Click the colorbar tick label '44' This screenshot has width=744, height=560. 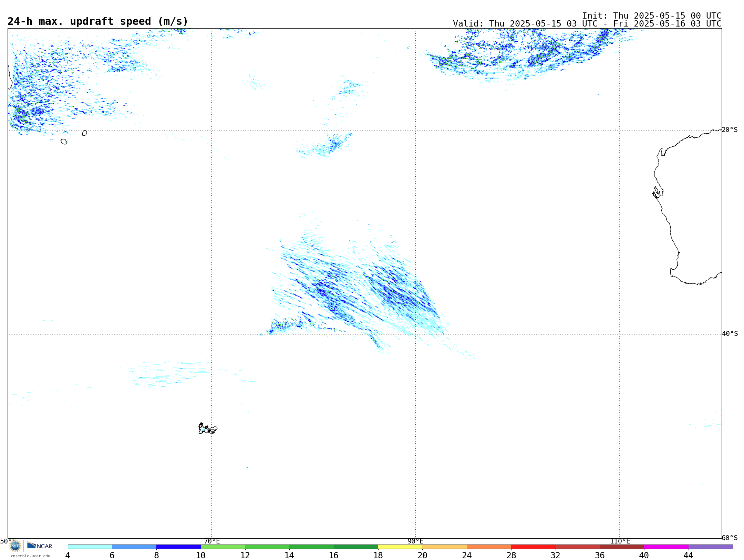click(689, 555)
